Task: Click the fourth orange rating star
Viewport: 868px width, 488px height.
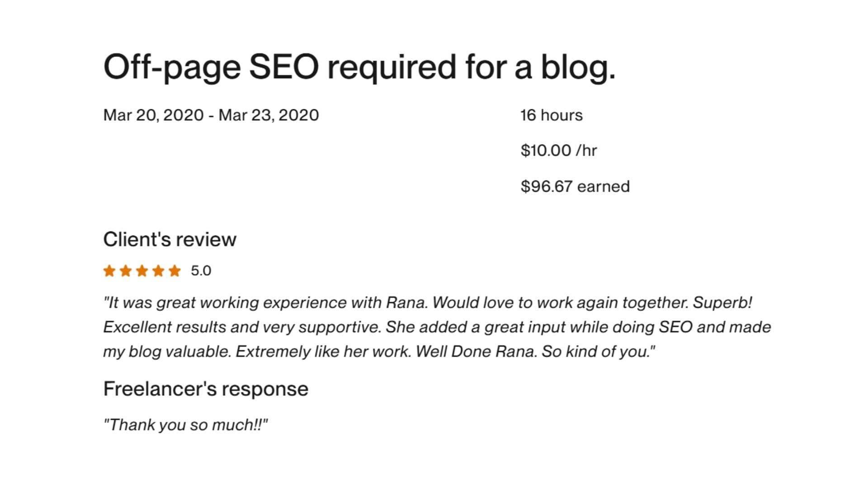Action: click(x=158, y=271)
